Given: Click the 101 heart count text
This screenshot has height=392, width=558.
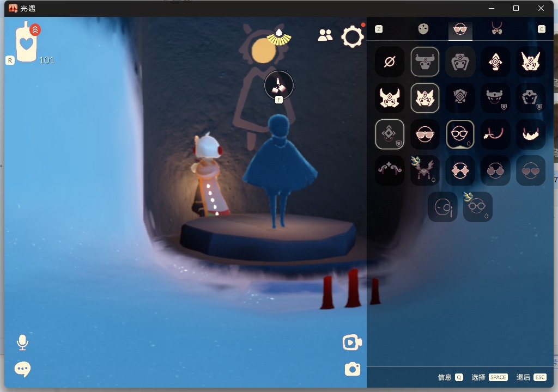Looking at the screenshot, I should [x=47, y=60].
